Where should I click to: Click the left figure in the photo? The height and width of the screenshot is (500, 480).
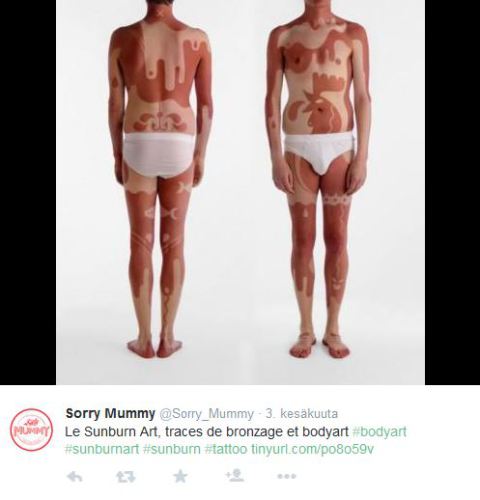pos(160,180)
